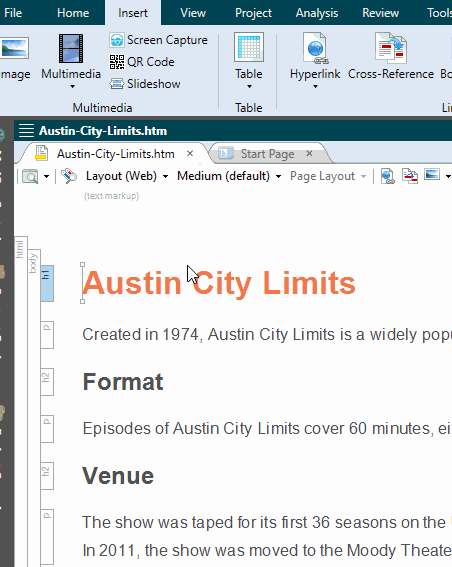The image size is (452, 567).
Task: Open the Page Layout dropdown
Action: pos(328,176)
